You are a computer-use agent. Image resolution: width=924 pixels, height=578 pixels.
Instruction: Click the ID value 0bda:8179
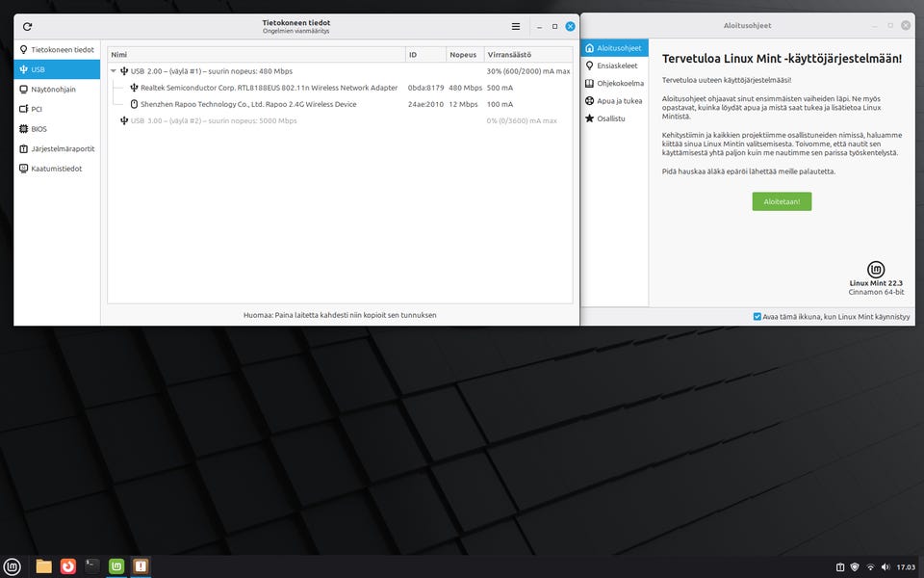coord(425,88)
